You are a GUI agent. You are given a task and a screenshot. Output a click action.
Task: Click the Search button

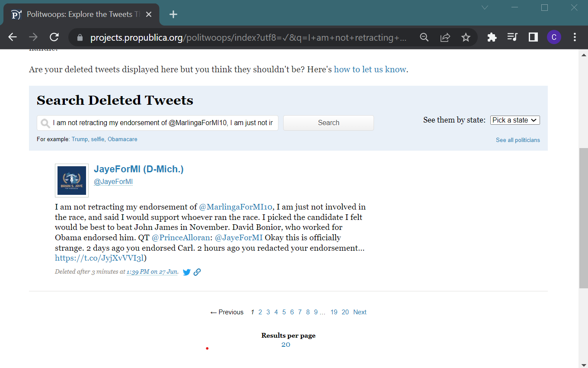point(329,123)
